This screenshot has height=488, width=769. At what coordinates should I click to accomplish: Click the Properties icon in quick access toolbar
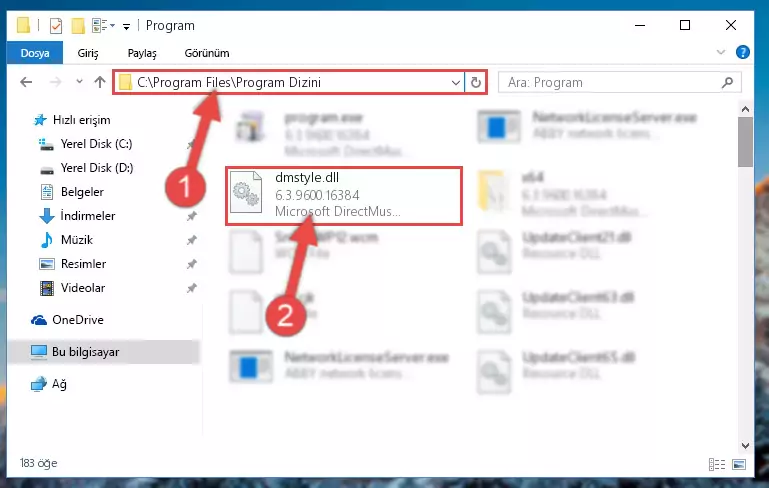point(56,26)
